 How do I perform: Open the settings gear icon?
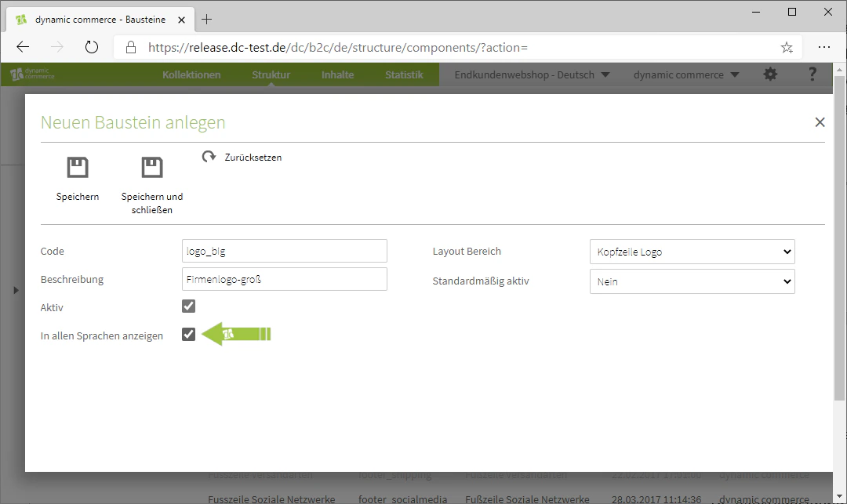coord(770,74)
